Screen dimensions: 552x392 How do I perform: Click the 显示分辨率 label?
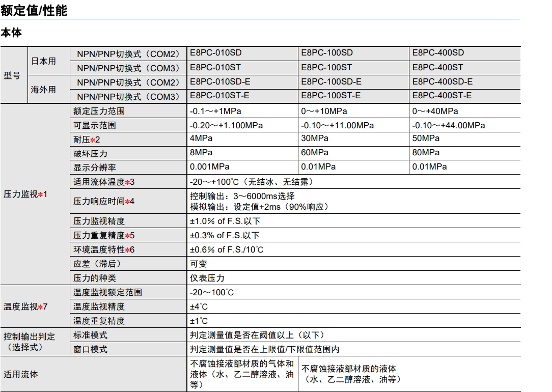pyautogui.click(x=95, y=168)
